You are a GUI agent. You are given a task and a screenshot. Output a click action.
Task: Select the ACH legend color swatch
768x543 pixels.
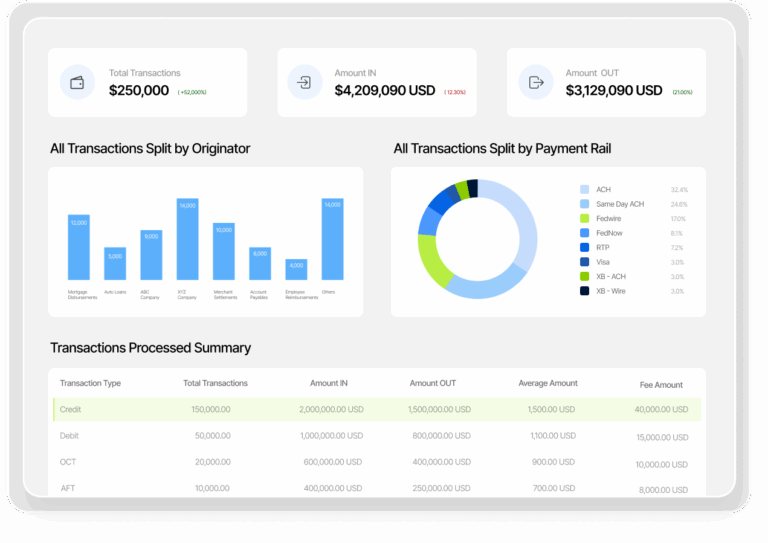click(584, 189)
